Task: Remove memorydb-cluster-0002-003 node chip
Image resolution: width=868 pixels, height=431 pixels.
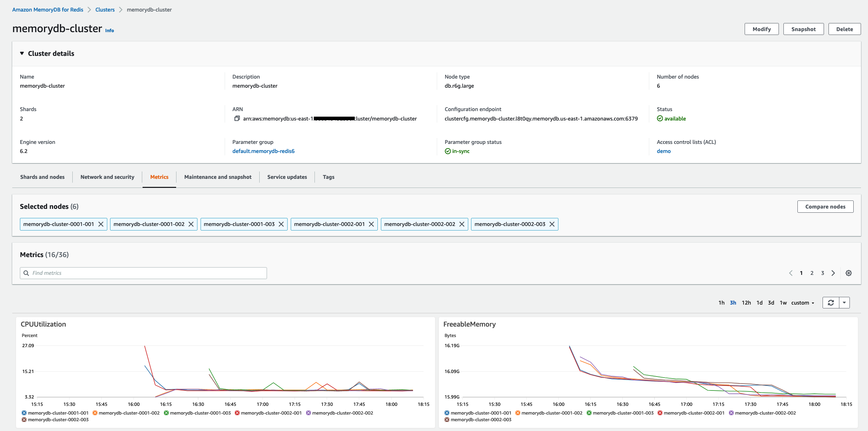Action: coord(552,224)
